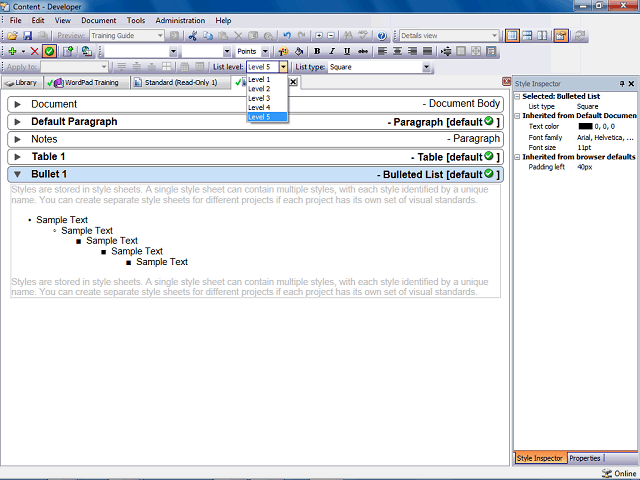The width and height of the screenshot is (640, 480).
Task: Open the Preview Training Guide dropdown
Action: [160, 36]
